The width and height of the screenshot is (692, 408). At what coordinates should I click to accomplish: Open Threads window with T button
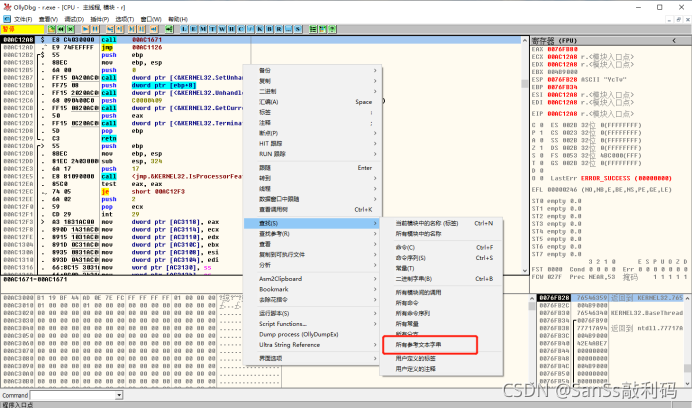coord(212,29)
